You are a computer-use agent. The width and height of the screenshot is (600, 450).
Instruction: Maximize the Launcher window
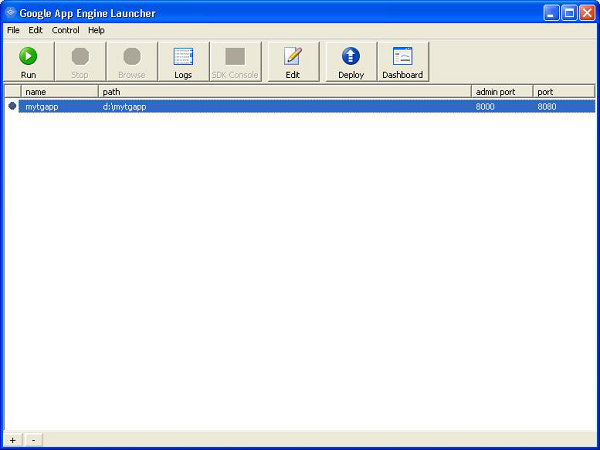(569, 13)
